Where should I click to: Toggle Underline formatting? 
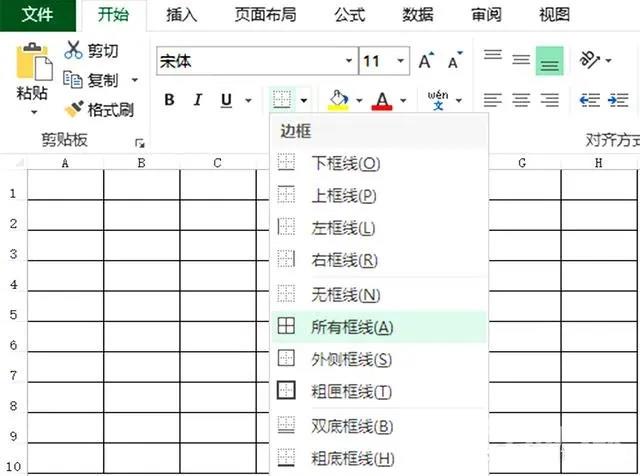point(226,100)
